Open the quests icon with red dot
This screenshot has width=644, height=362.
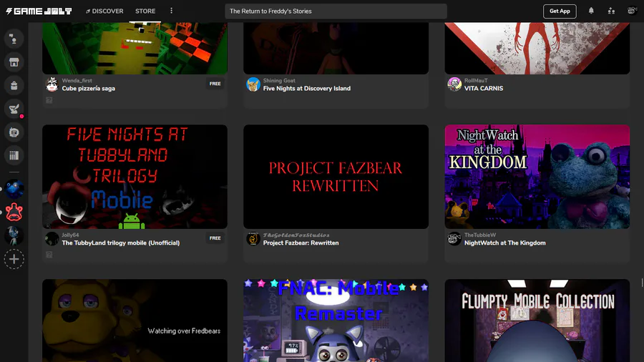[x=14, y=109]
